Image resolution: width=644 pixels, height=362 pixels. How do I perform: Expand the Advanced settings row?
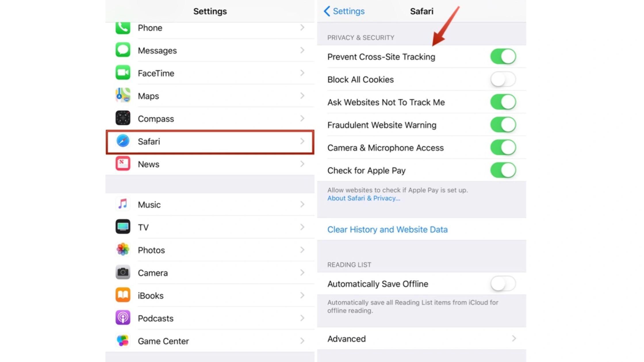(421, 338)
